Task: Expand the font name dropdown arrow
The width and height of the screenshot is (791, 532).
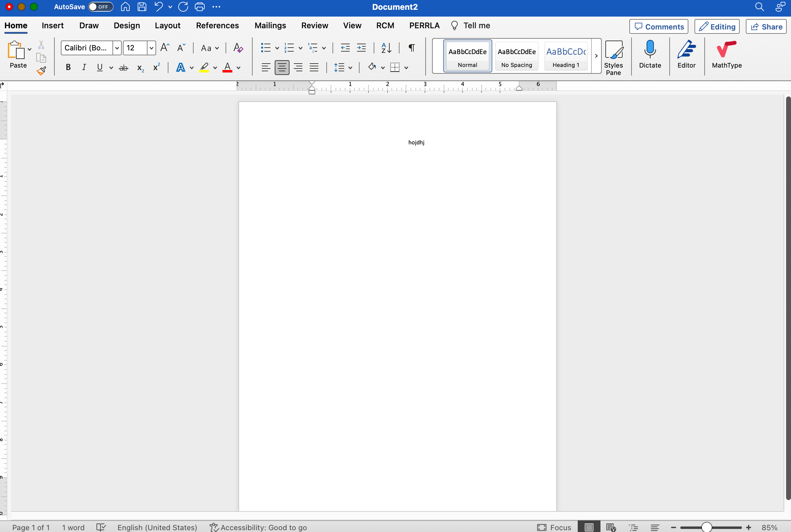Action: 117,48
